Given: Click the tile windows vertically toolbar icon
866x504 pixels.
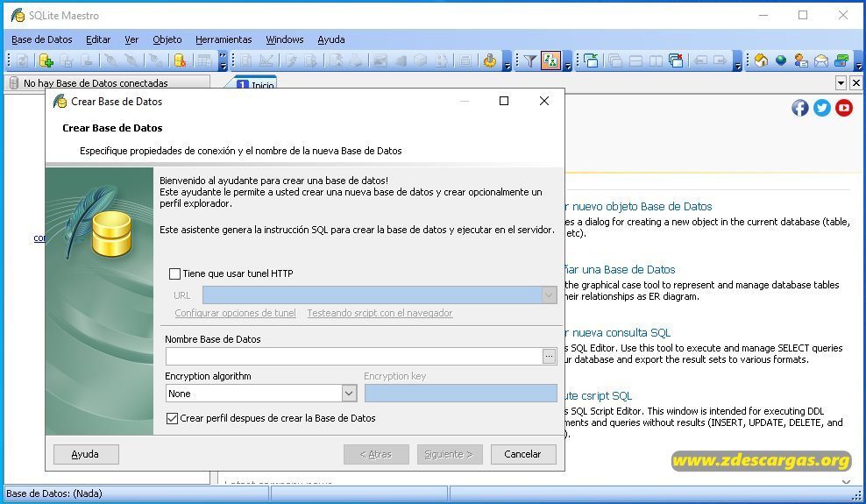Looking at the screenshot, I should (x=656, y=60).
